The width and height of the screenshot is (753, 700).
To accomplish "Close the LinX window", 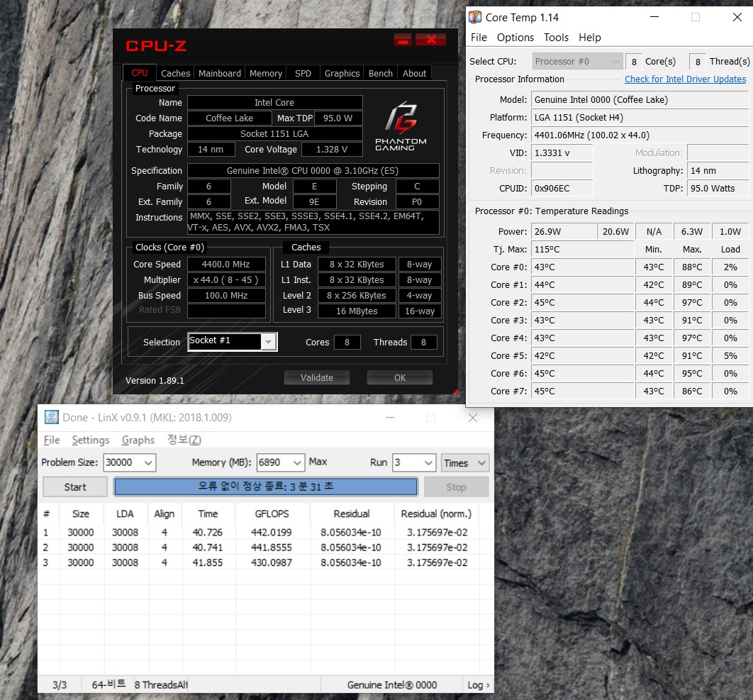I will click(472, 418).
